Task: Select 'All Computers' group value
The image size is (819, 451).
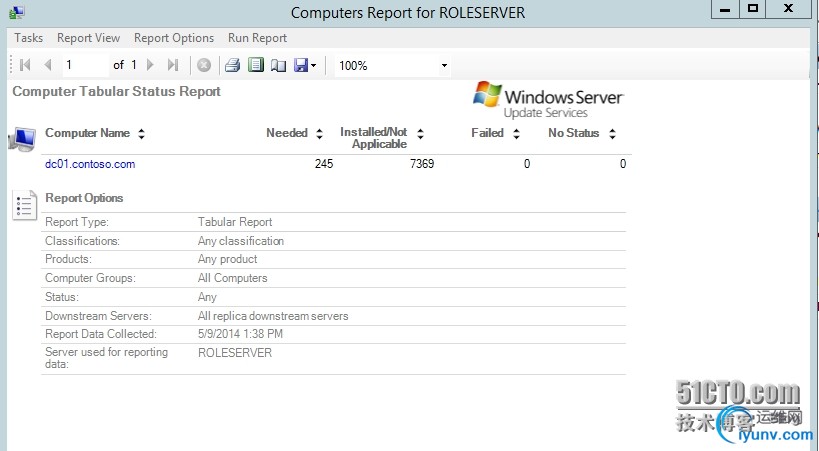Action: (x=232, y=278)
